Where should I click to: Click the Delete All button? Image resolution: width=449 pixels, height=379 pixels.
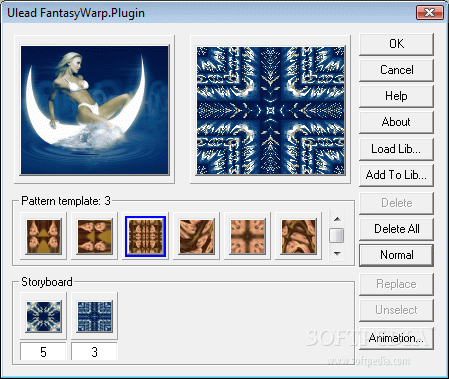pyautogui.click(x=396, y=229)
